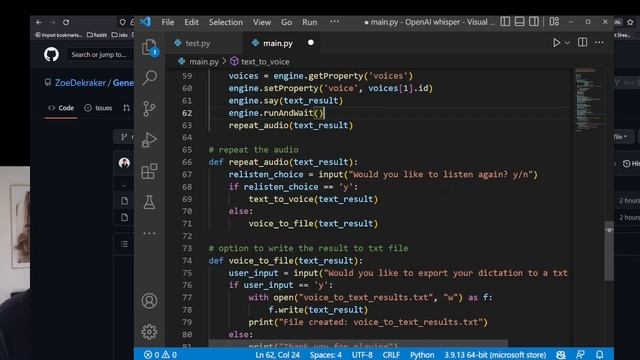Switch to the test.py tab
This screenshot has width=640, height=360.
click(x=198, y=43)
